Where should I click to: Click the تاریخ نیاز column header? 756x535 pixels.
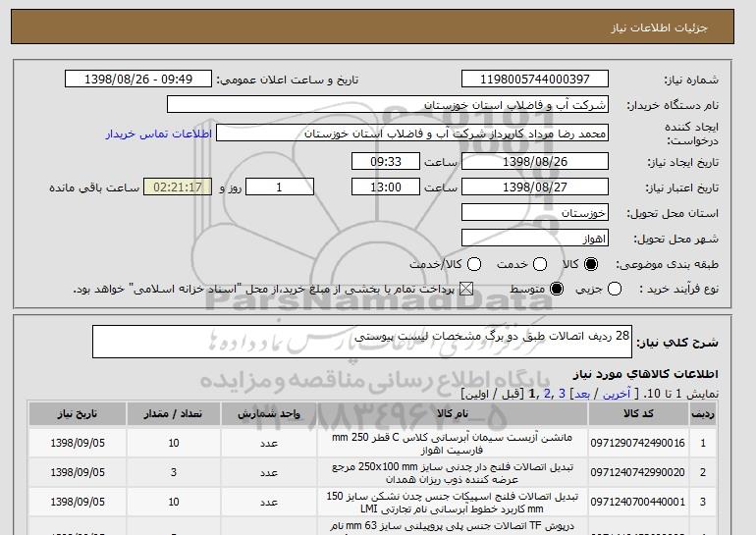(78, 414)
